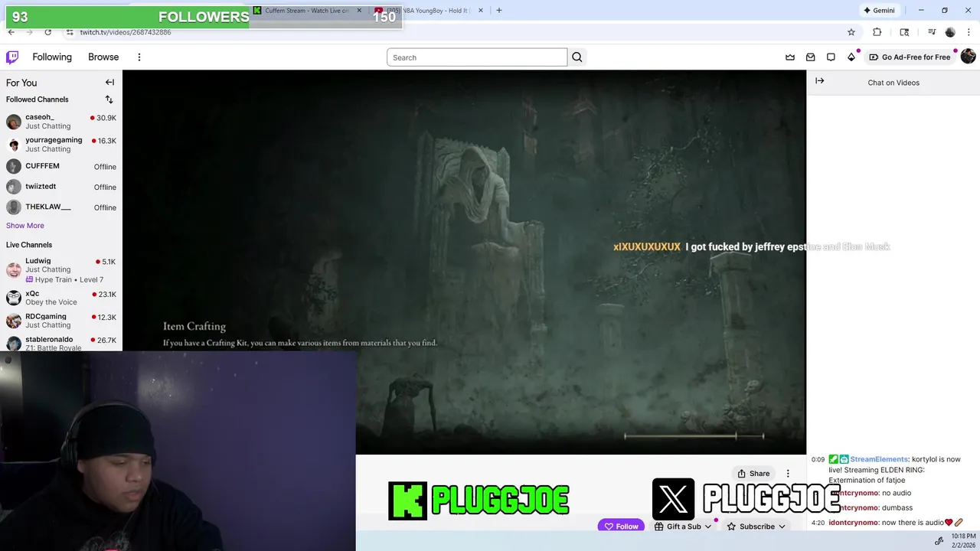Screen dimensions: 980x551
Task: Open xQc live channel
Action: pyautogui.click(x=61, y=298)
